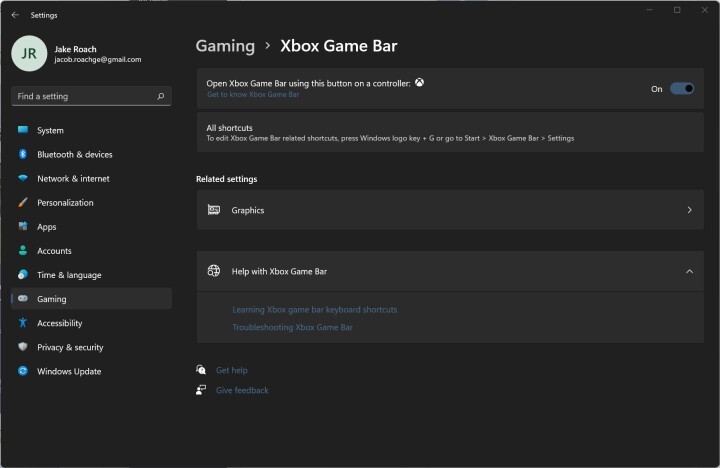The width and height of the screenshot is (720, 468).
Task: Open the Apps settings category
Action: point(91,227)
